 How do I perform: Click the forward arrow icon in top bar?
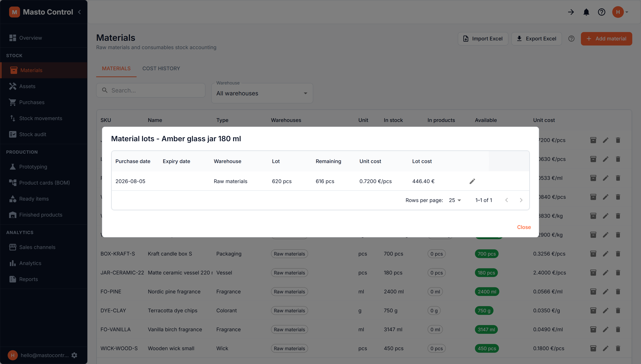(571, 12)
